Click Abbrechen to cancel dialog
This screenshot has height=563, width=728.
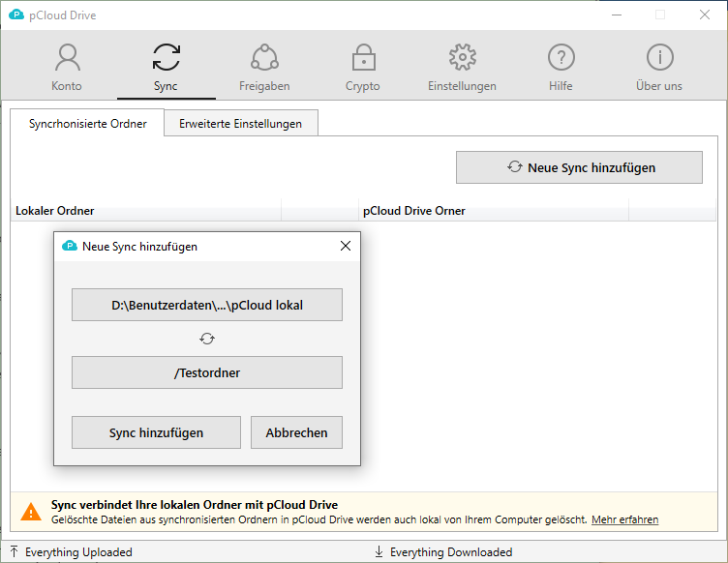click(296, 432)
